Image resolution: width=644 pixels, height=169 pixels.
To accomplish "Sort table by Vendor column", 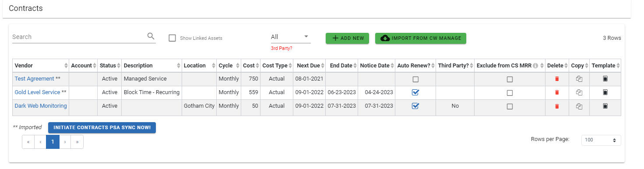I will (x=40, y=66).
